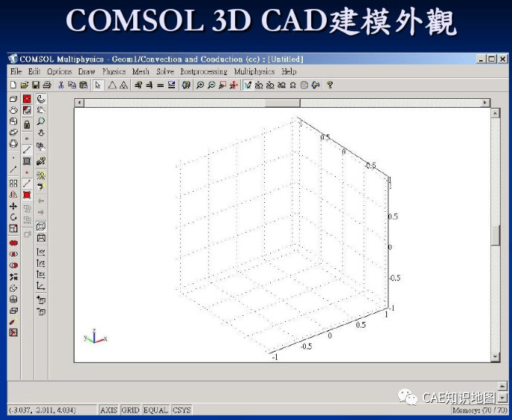Open the File menu
The height and width of the screenshot is (420, 512).
pyautogui.click(x=16, y=71)
